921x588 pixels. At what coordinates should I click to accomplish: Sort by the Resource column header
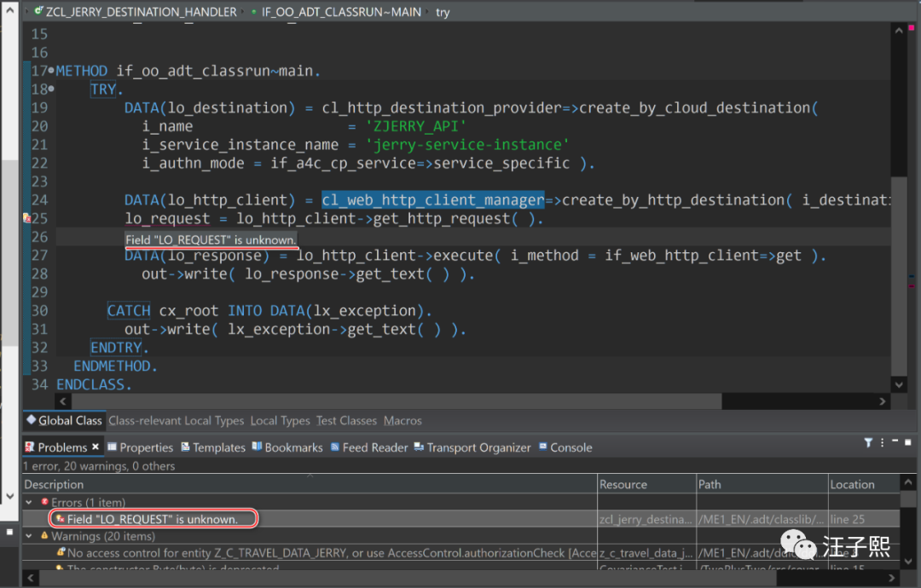(x=646, y=484)
